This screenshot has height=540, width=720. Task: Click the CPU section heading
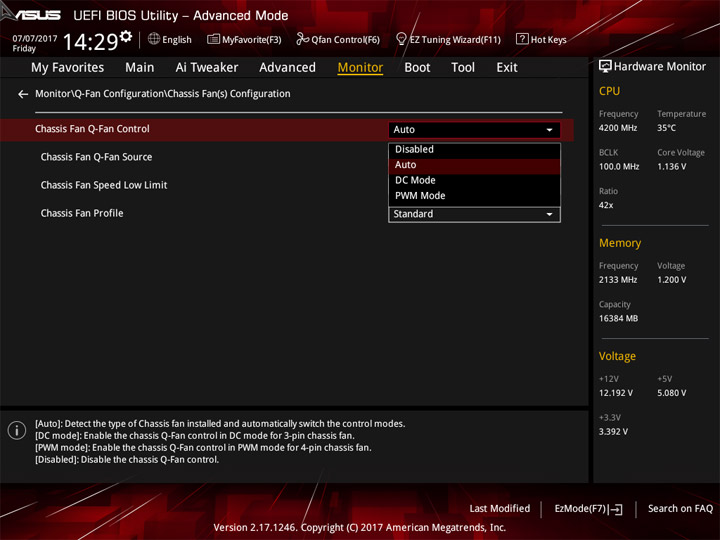click(609, 91)
